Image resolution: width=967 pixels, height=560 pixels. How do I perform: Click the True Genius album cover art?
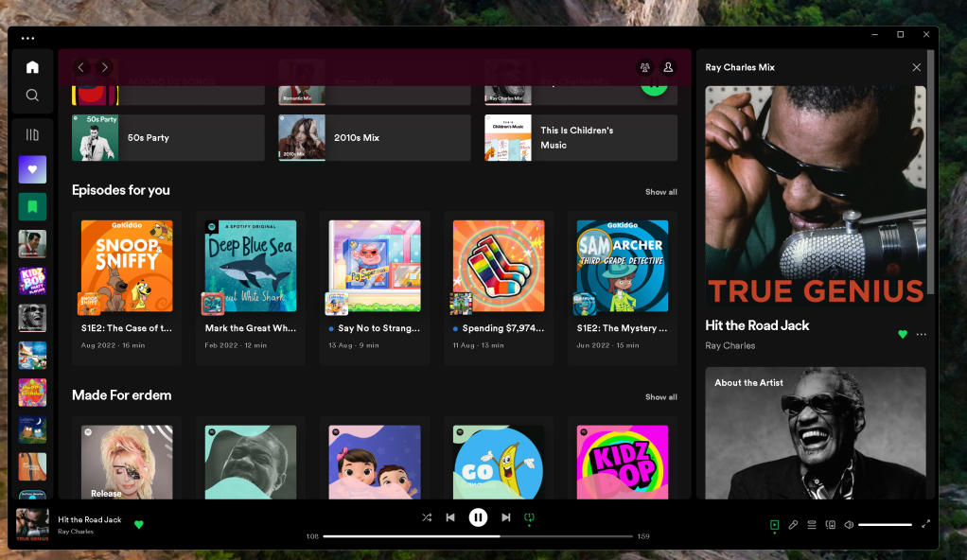pos(816,196)
